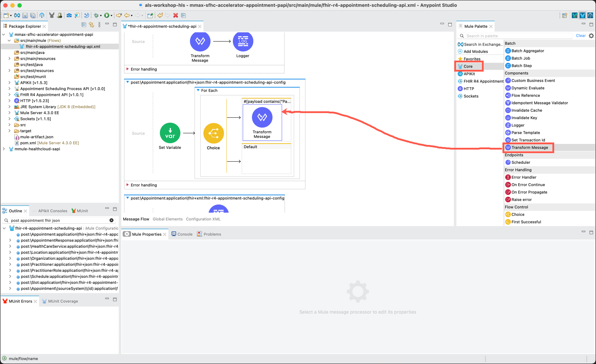Click the Open Perspective icon
The height and width of the screenshot is (364, 596).
tap(564, 15)
